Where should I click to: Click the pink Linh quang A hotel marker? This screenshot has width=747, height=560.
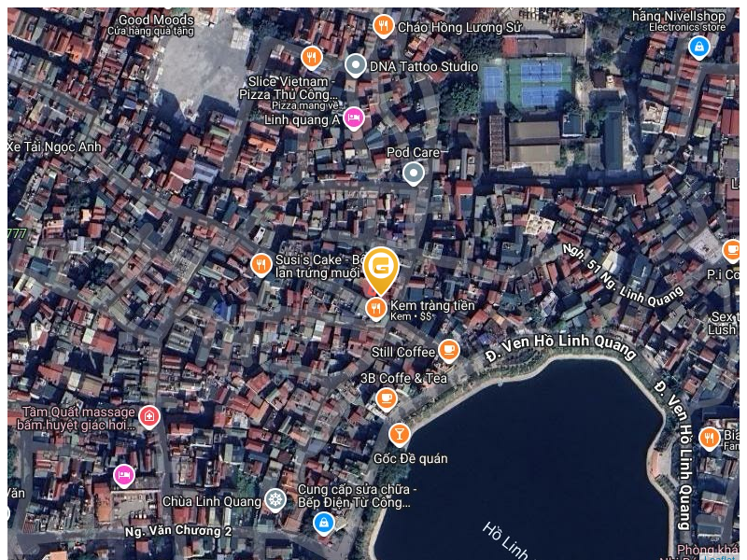(x=354, y=119)
